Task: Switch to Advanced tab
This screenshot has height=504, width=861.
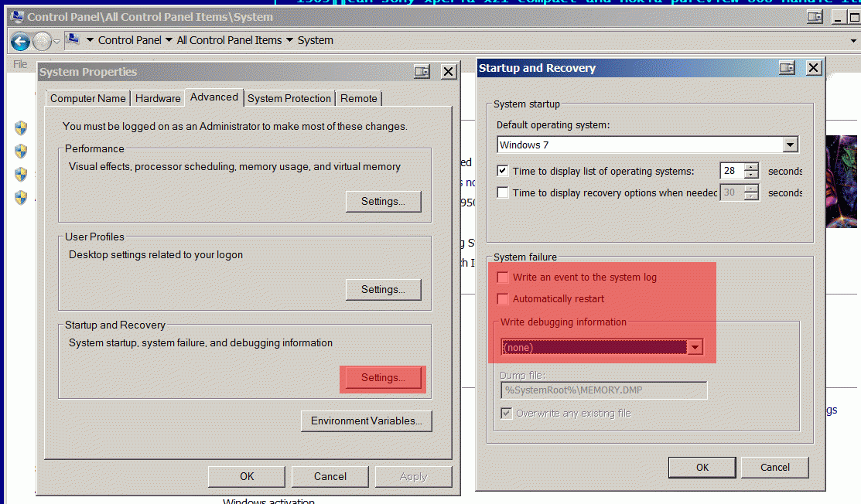Action: (x=214, y=97)
